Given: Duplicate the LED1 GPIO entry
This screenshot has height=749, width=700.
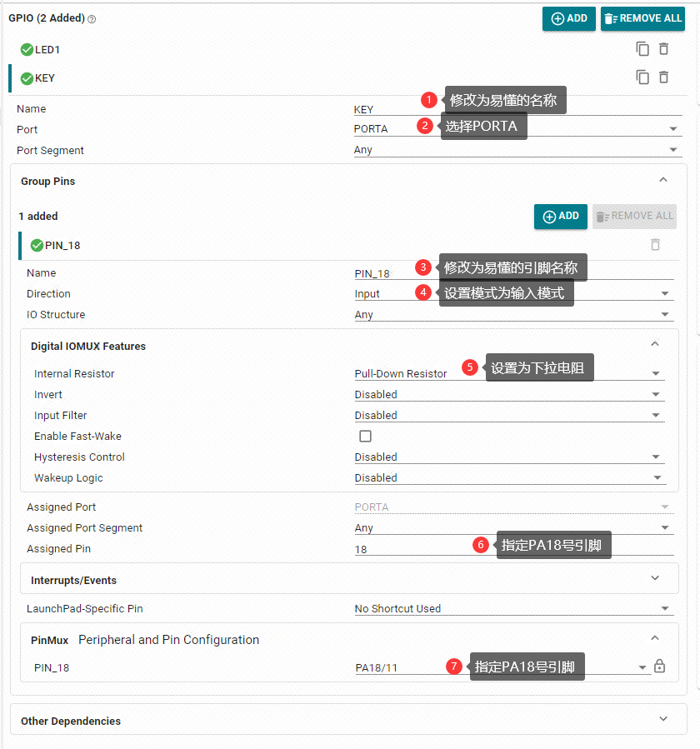Looking at the screenshot, I should (x=642, y=48).
